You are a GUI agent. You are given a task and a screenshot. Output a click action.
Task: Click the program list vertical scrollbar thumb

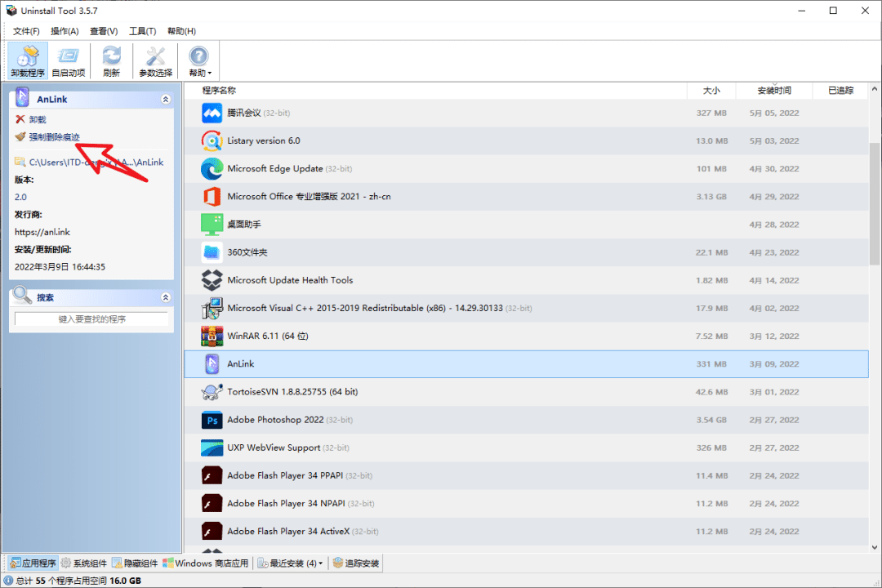875,204
